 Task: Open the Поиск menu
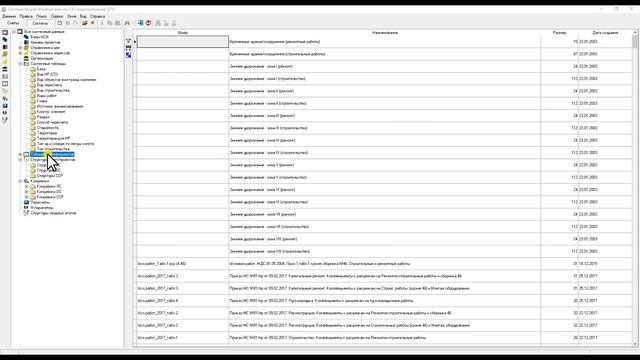point(41,16)
